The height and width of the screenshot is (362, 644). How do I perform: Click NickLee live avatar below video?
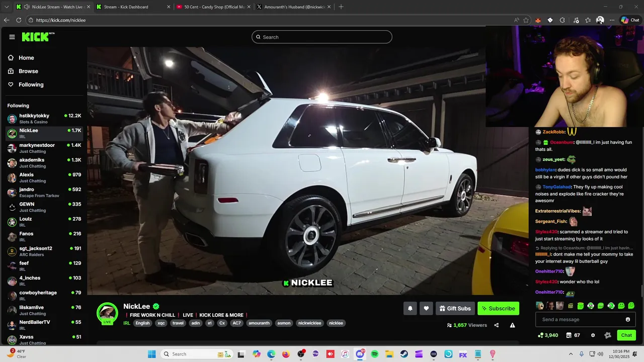coord(107,313)
